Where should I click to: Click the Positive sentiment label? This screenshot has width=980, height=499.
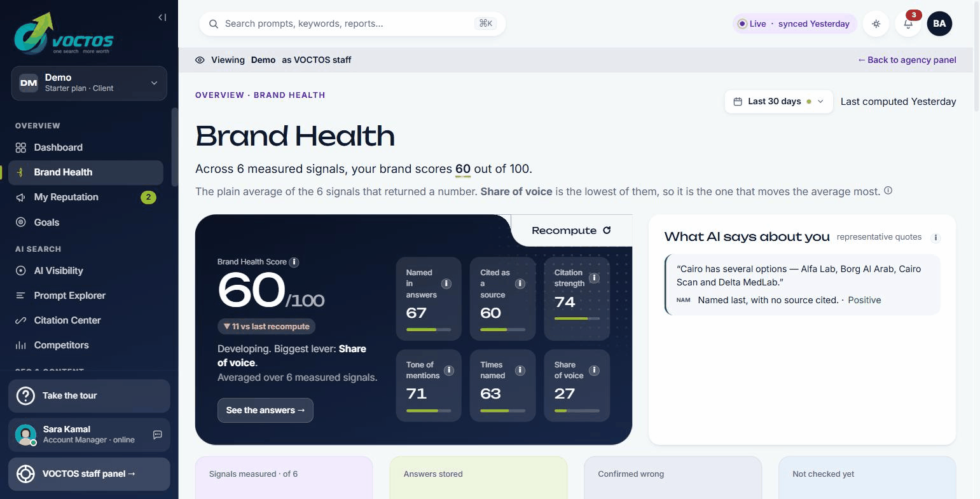[864, 300]
